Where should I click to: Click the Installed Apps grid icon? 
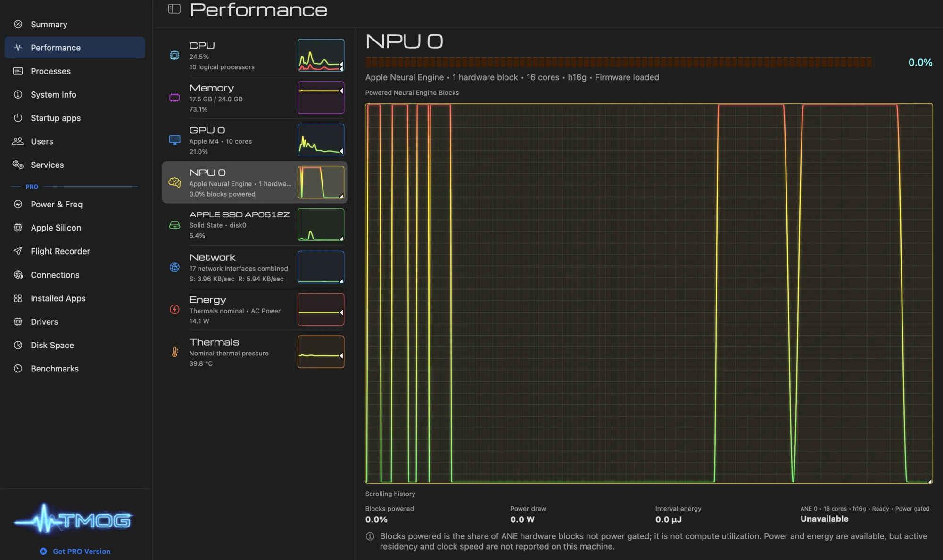click(x=18, y=298)
